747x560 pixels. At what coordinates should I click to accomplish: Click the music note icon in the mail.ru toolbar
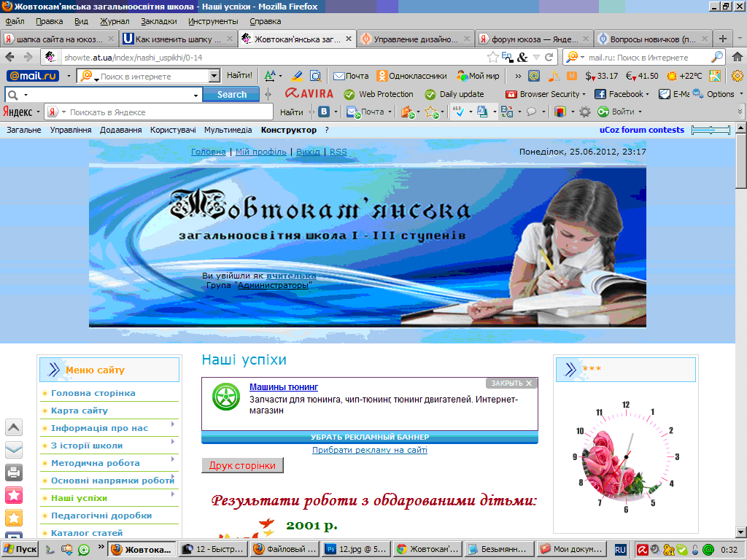553,76
